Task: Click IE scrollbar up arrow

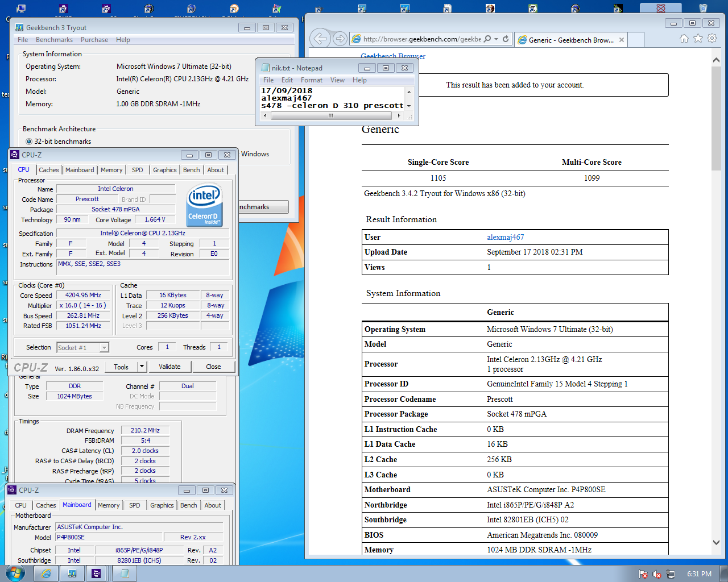Action: (716, 60)
